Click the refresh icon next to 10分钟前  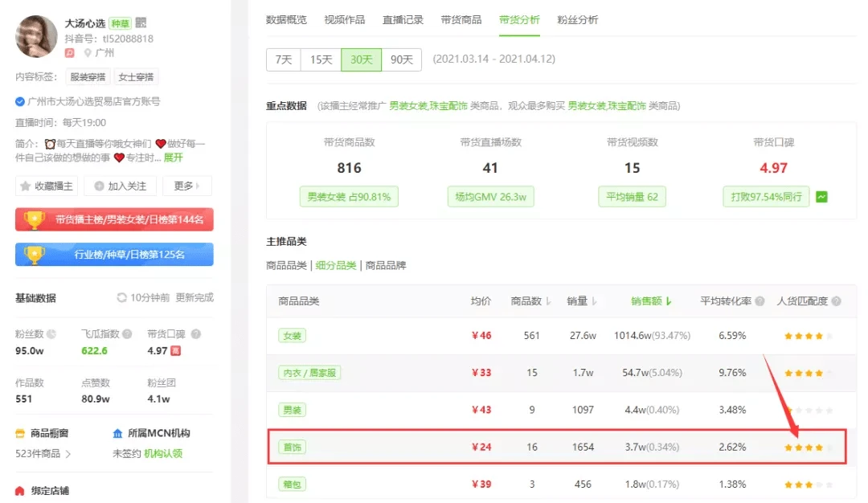[x=122, y=297]
